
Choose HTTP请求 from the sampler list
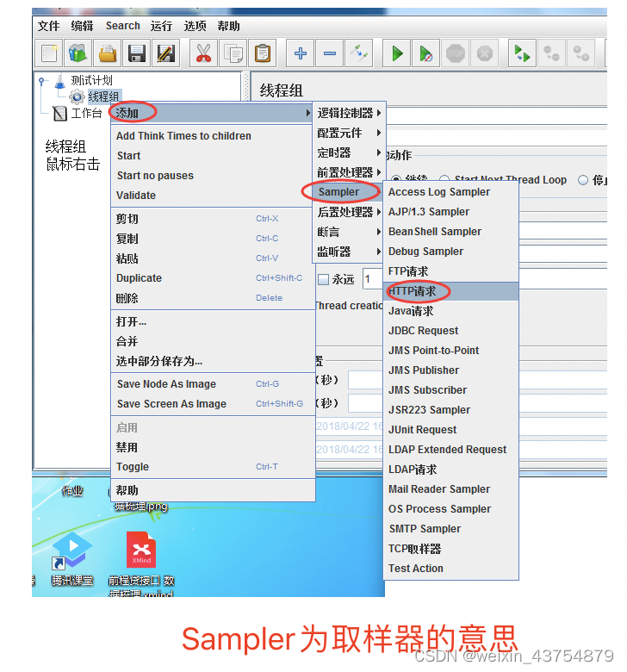450,291
